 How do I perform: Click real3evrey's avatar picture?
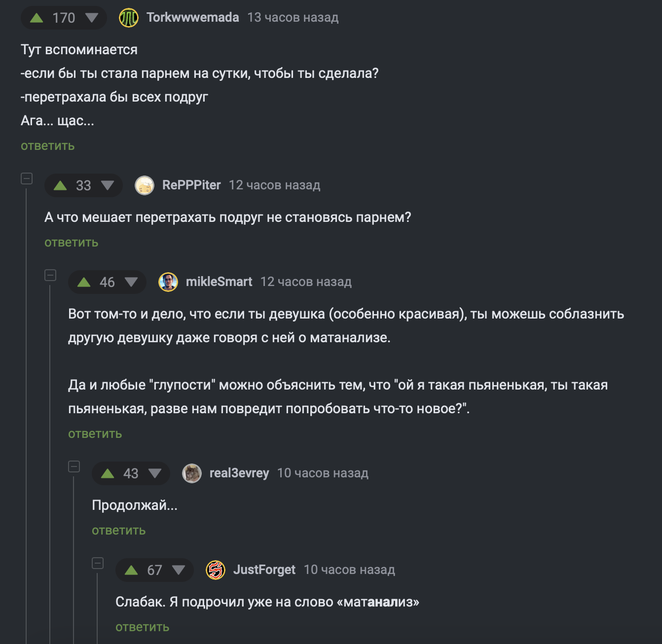[192, 474]
